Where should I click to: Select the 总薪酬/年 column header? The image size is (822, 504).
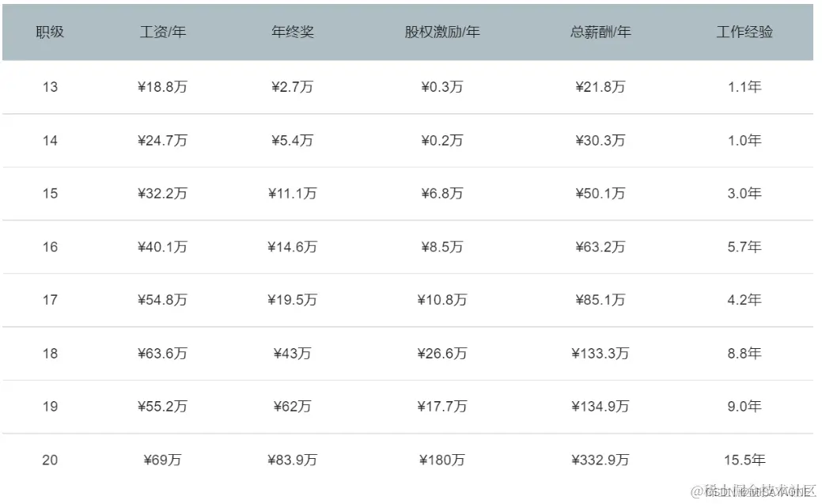pos(600,32)
